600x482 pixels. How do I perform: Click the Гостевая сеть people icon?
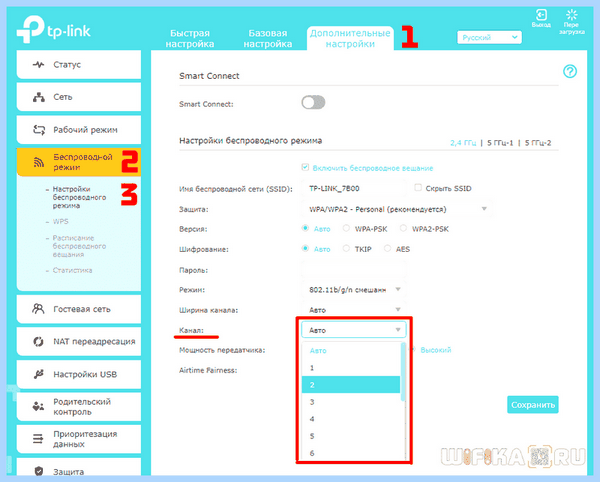pyautogui.click(x=38, y=308)
